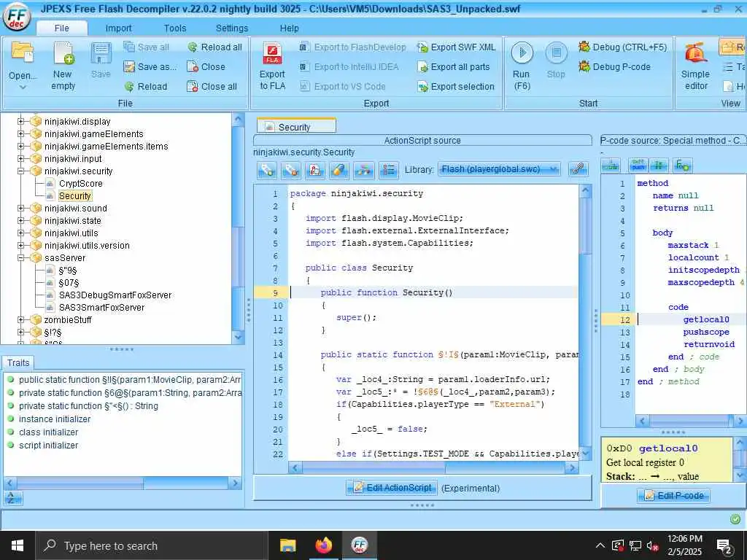Open the Help ribbon tab
The image size is (747, 560).
pos(289,28)
